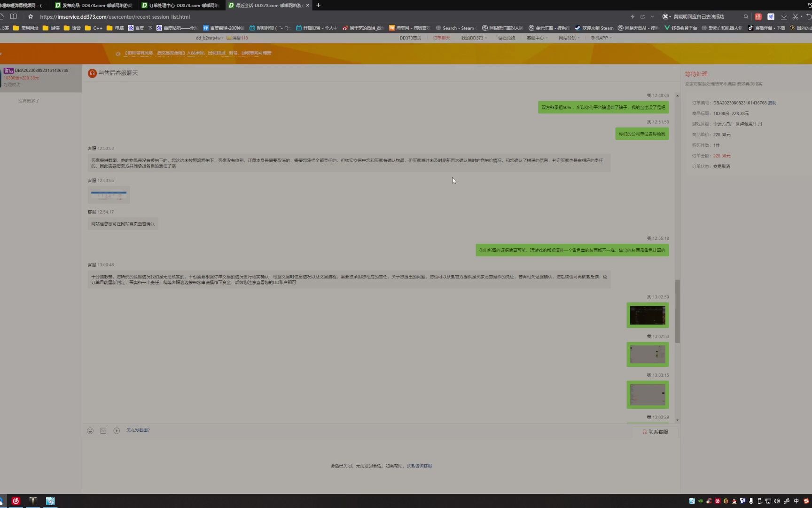Open C++ bookmark folder
The height and width of the screenshot is (508, 812).
pyautogui.click(x=94, y=28)
